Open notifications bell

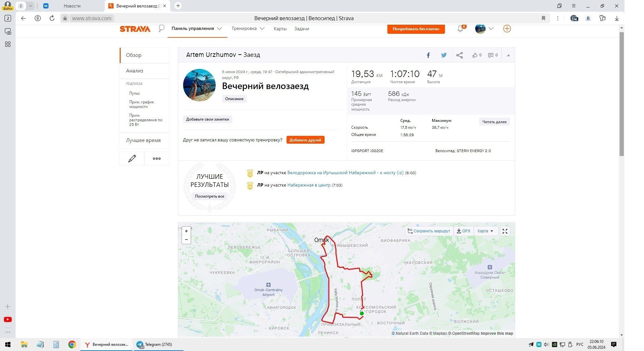tap(460, 29)
